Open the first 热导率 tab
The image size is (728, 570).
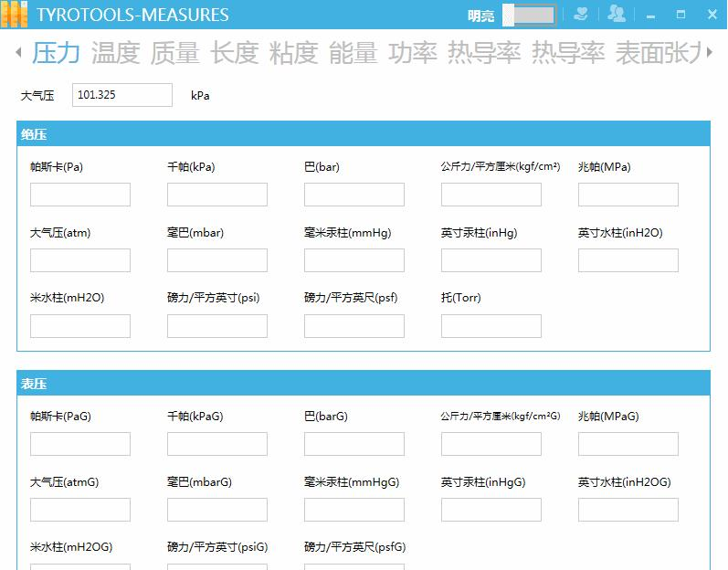click(484, 52)
